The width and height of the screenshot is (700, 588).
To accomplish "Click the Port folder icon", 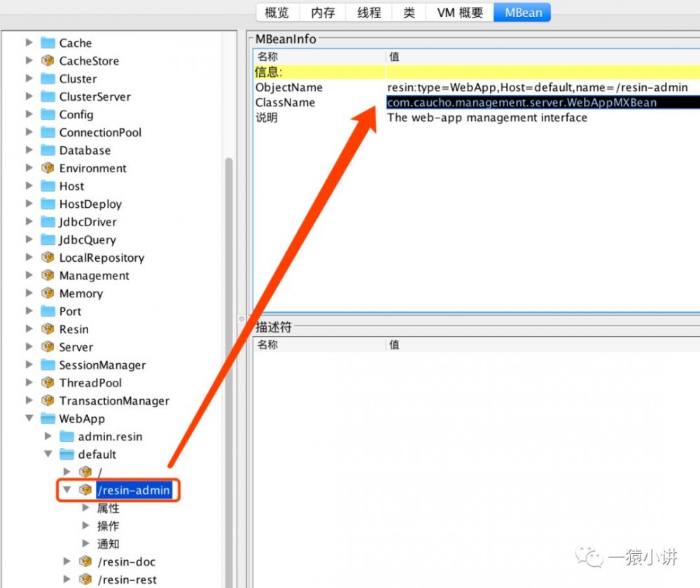I will 48,311.
